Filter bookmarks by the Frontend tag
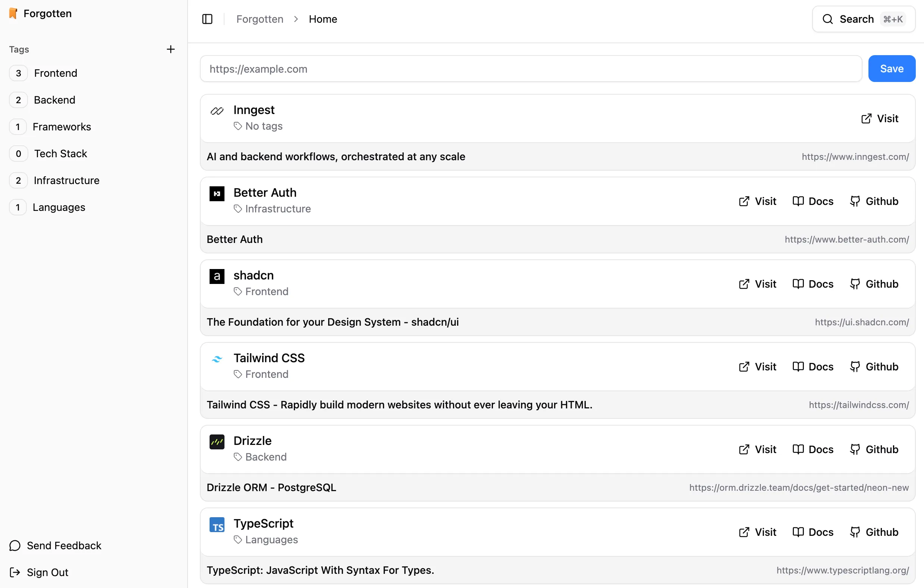Viewport: 924px width, 588px height. click(55, 73)
